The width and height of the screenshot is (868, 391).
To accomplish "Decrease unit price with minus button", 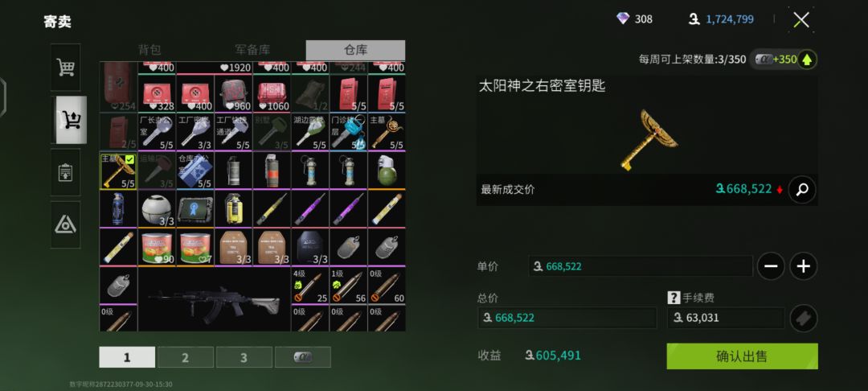I will click(x=771, y=266).
